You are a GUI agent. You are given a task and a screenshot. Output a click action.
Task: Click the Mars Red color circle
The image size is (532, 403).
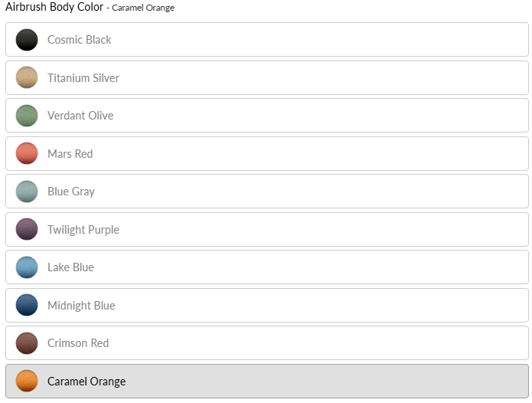click(x=27, y=153)
